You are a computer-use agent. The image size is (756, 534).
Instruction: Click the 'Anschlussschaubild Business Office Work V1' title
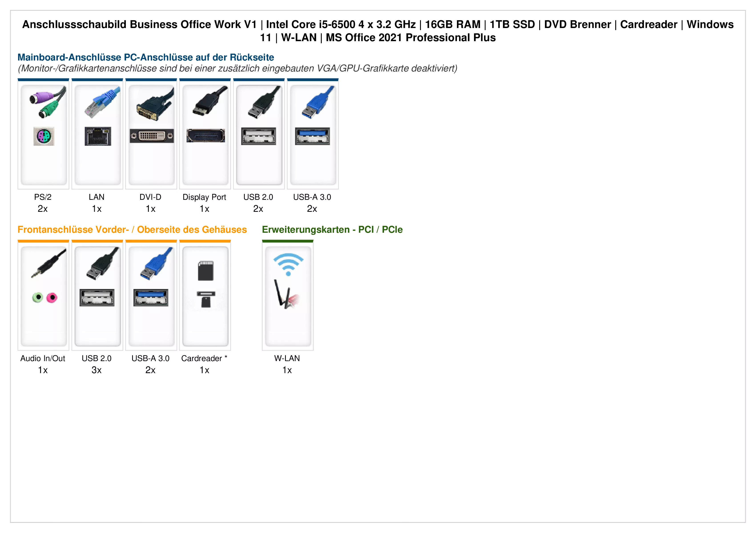(139, 24)
